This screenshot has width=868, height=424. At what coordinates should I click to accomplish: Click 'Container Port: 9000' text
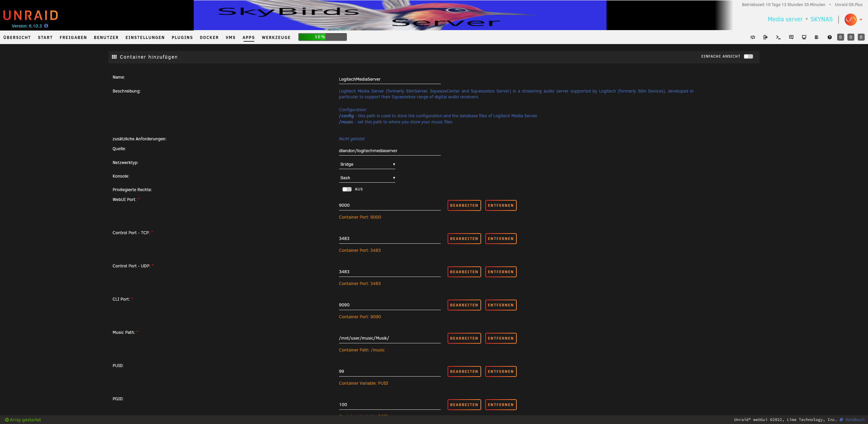point(360,217)
